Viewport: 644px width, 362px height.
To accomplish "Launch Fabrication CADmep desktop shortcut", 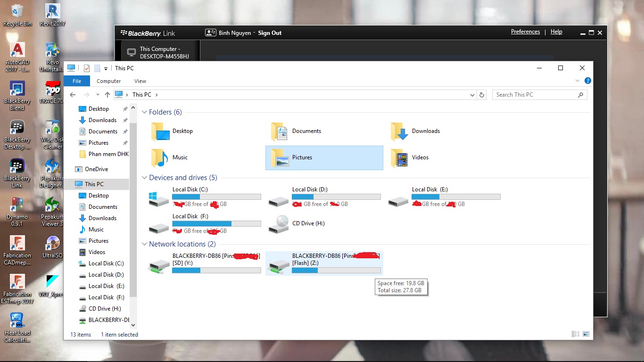I will (x=17, y=250).
